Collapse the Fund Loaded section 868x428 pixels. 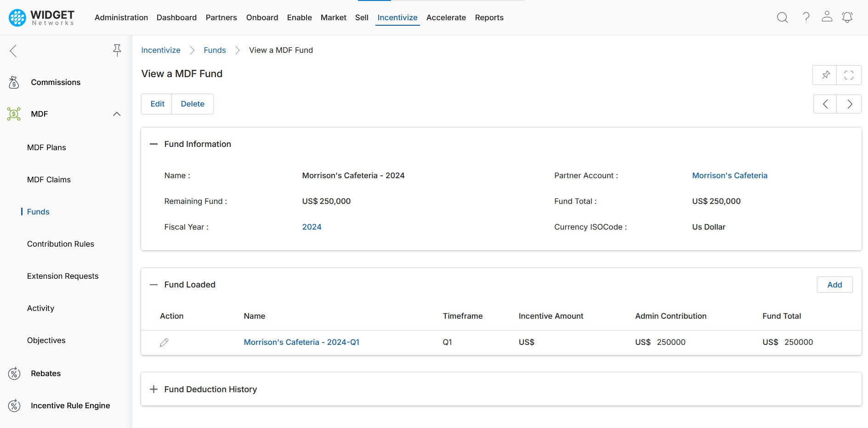[x=154, y=285]
